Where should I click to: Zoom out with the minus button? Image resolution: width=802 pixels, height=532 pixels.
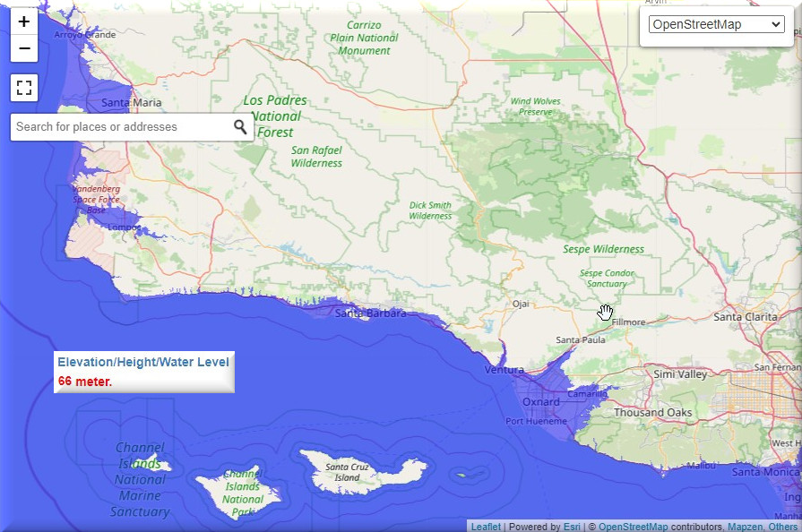tap(24, 48)
